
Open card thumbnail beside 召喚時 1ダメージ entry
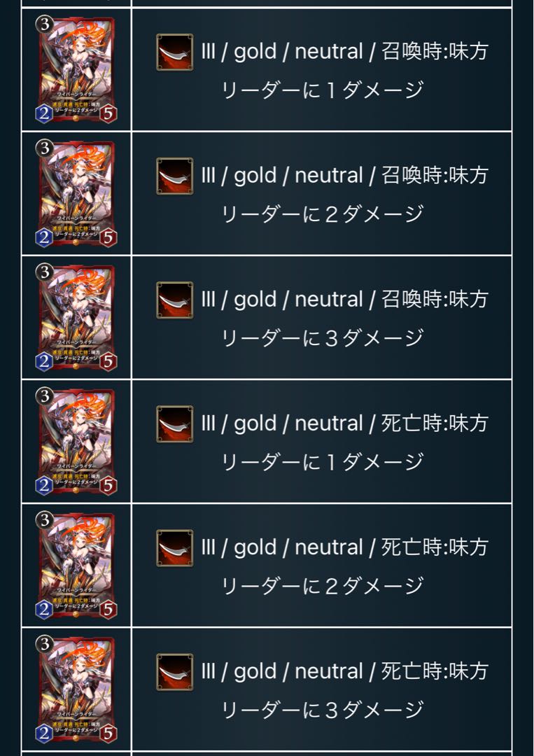(x=76, y=69)
